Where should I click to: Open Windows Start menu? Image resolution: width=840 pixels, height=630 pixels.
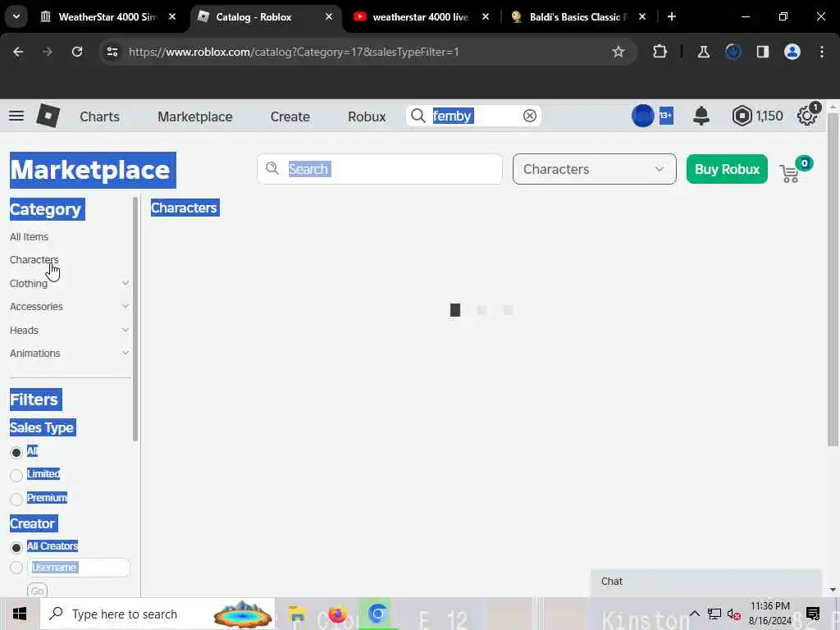coord(20,614)
